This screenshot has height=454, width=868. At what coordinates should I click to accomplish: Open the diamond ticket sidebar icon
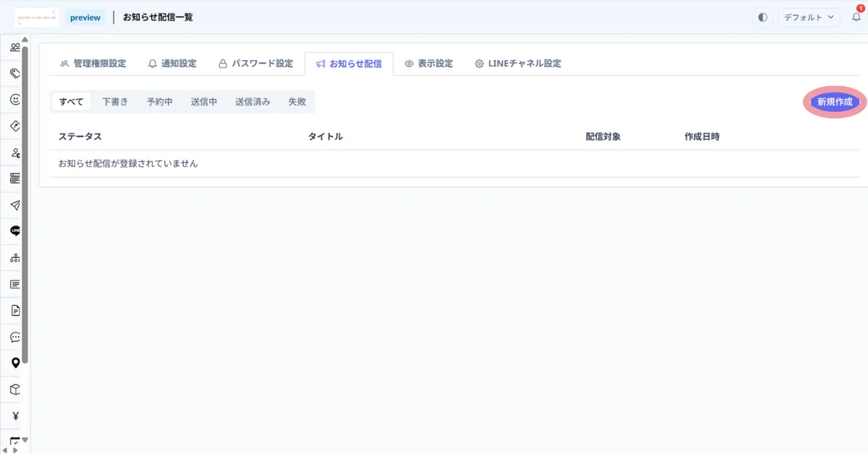15,126
